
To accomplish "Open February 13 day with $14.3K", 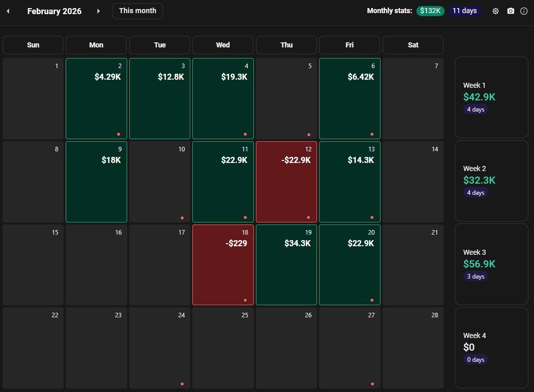I will pos(350,182).
